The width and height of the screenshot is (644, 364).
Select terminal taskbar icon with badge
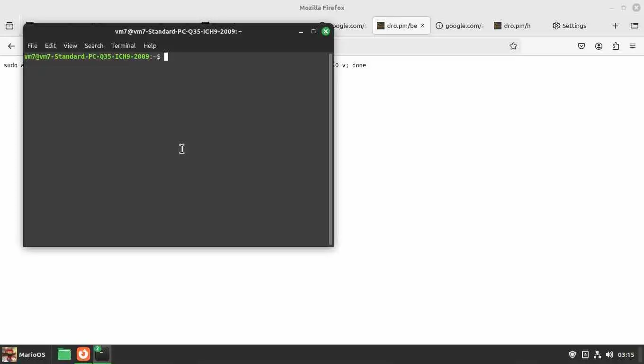[102, 354]
